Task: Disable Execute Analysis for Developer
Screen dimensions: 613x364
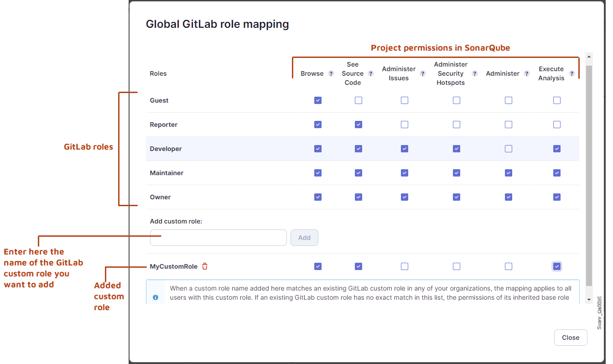Action: coord(557,149)
